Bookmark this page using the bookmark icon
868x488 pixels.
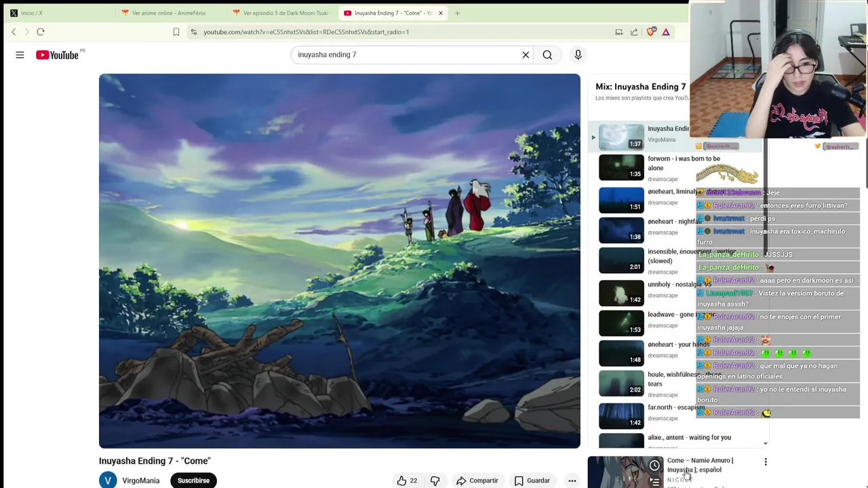[176, 32]
